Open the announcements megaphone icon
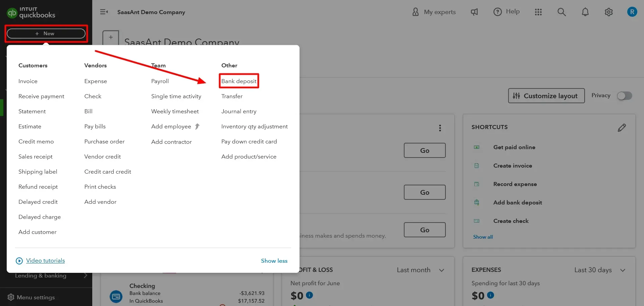The image size is (644, 306). [x=474, y=12]
